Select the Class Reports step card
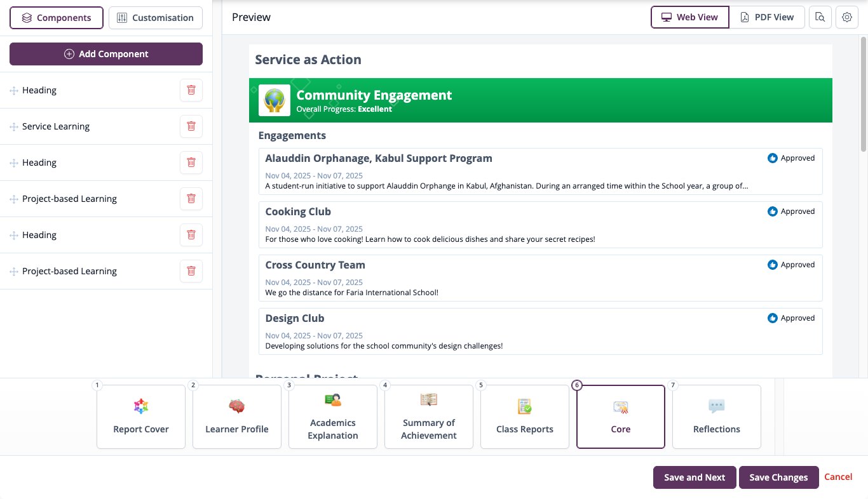This screenshot has height=499, width=868. (525, 416)
